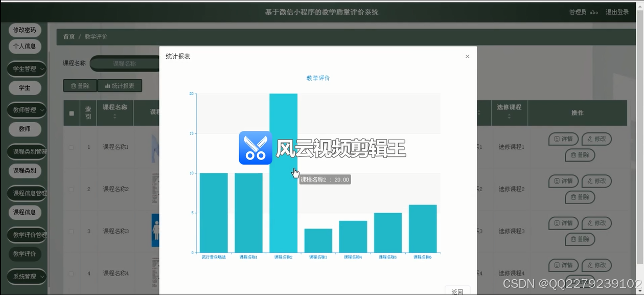Expand the 学生管理 sidebar menu
The image size is (644, 295).
click(26, 69)
